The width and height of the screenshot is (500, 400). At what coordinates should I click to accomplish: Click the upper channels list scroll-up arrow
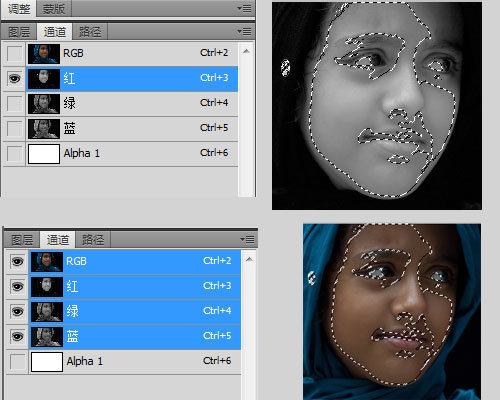point(246,51)
